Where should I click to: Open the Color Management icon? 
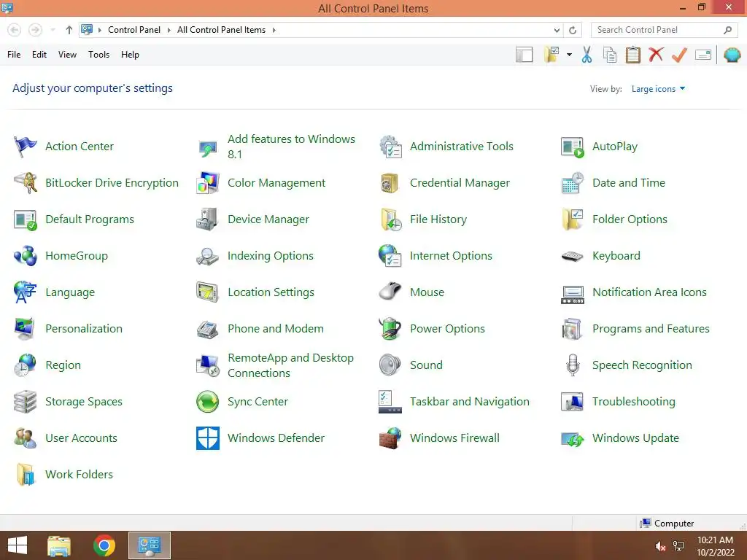click(208, 183)
